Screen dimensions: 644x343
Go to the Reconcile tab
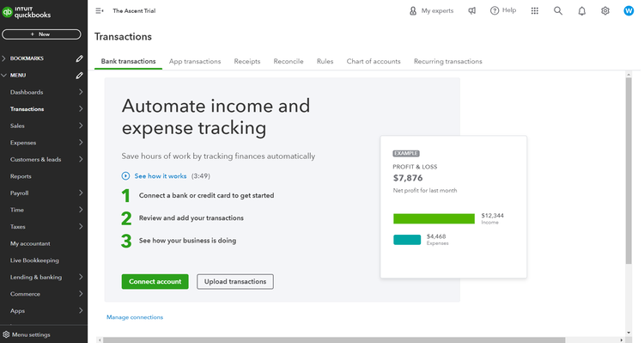[x=289, y=61]
